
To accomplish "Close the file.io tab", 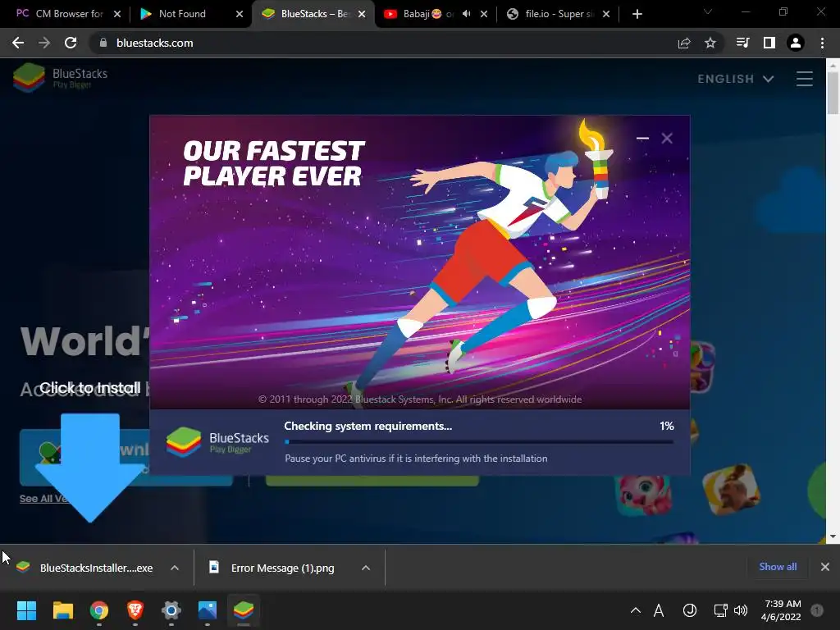I will (606, 14).
